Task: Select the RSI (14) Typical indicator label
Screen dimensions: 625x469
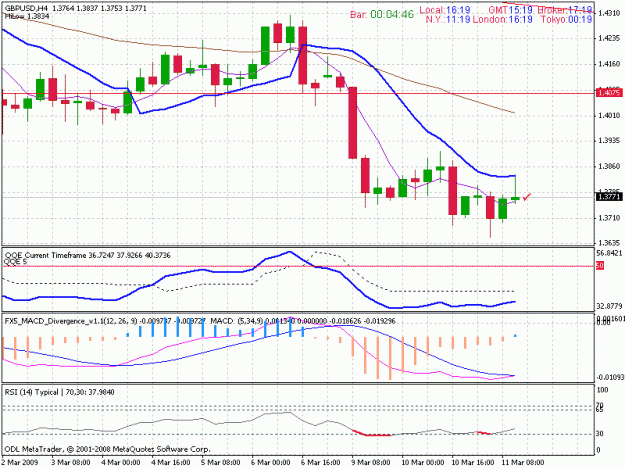Action: (x=59, y=392)
